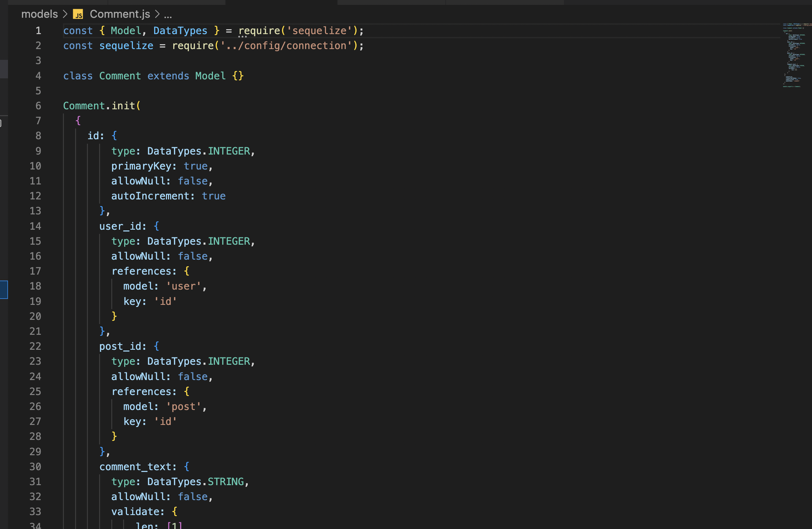Image resolution: width=812 pixels, height=529 pixels.
Task: Open the Comment.js breadcrumb dropdown
Action: (120, 14)
